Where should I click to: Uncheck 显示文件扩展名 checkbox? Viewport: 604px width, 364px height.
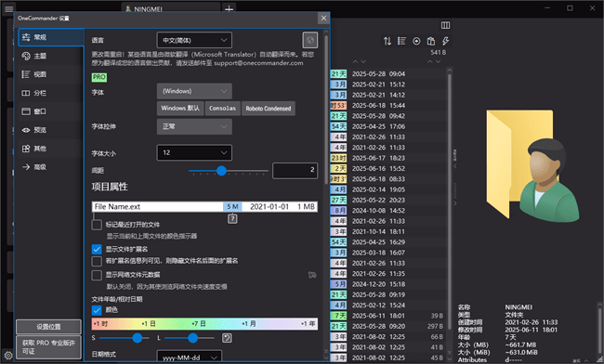coord(97,250)
